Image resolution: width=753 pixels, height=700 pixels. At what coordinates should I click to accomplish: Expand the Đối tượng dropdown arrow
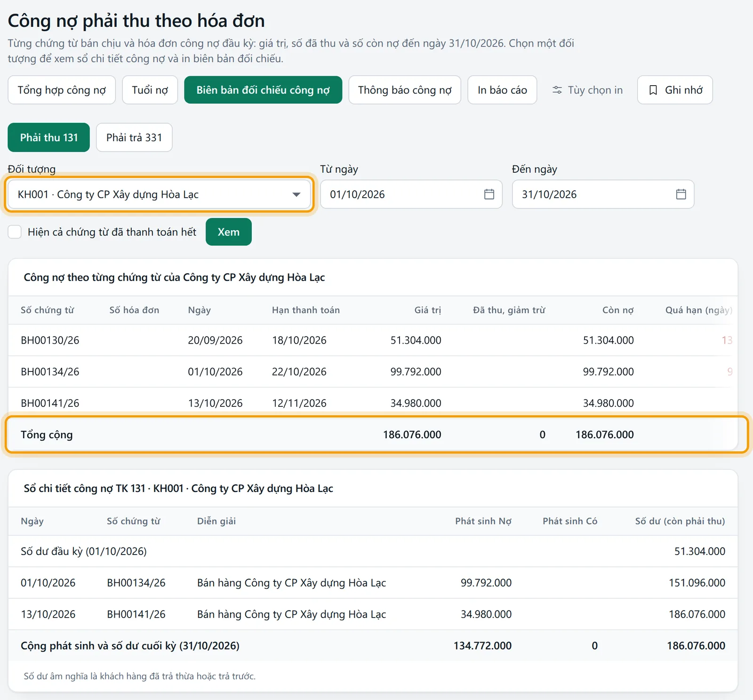click(x=296, y=194)
